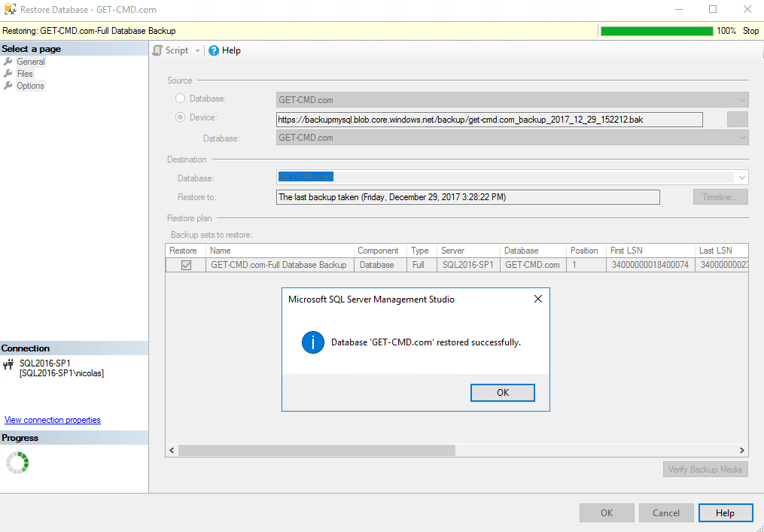Click the Device backup URL field

489,120
